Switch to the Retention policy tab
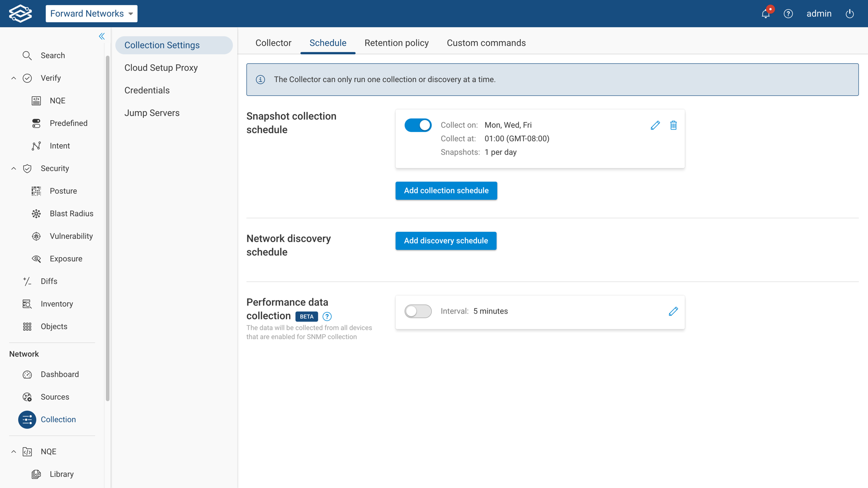Viewport: 868px width, 488px height. coord(396,43)
